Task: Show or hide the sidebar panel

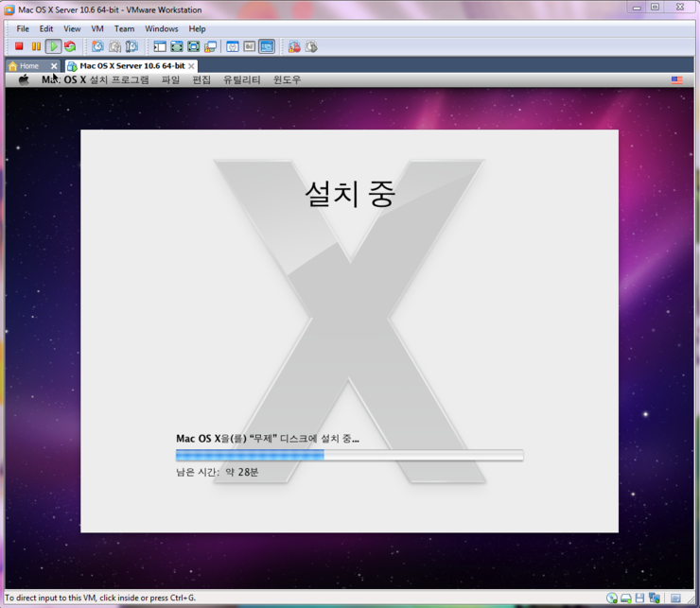Action: [159, 46]
